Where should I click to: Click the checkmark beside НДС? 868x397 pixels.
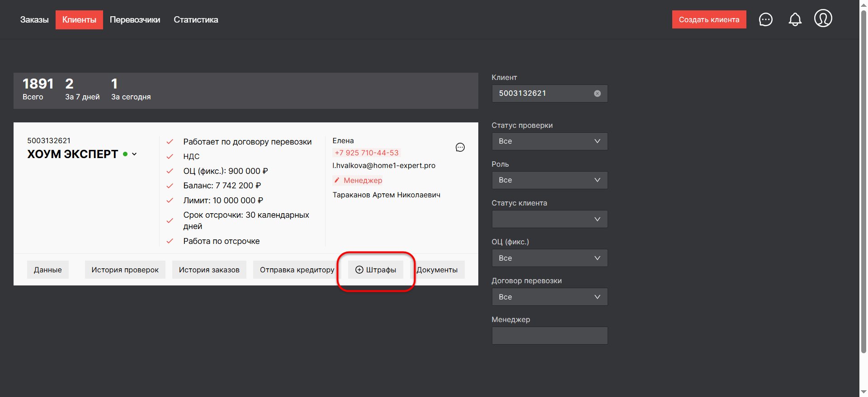(170, 156)
